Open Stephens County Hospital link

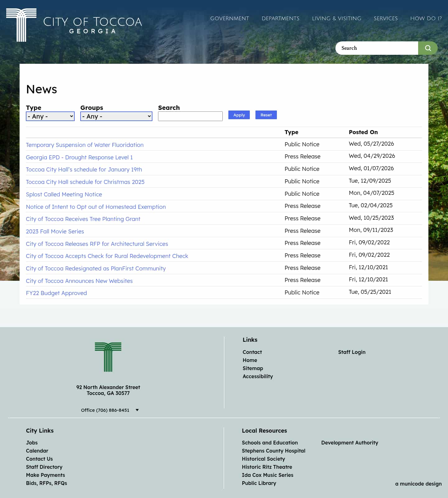coord(273,451)
